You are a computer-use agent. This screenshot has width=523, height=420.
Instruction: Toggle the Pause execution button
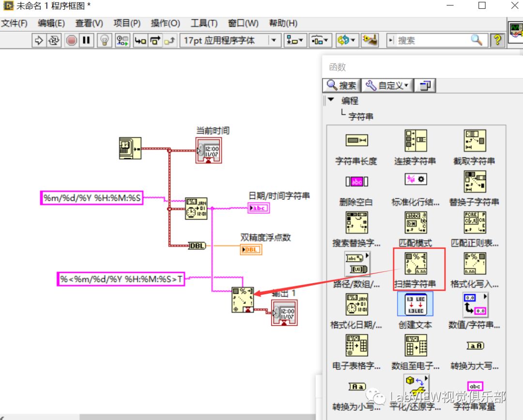coord(86,40)
